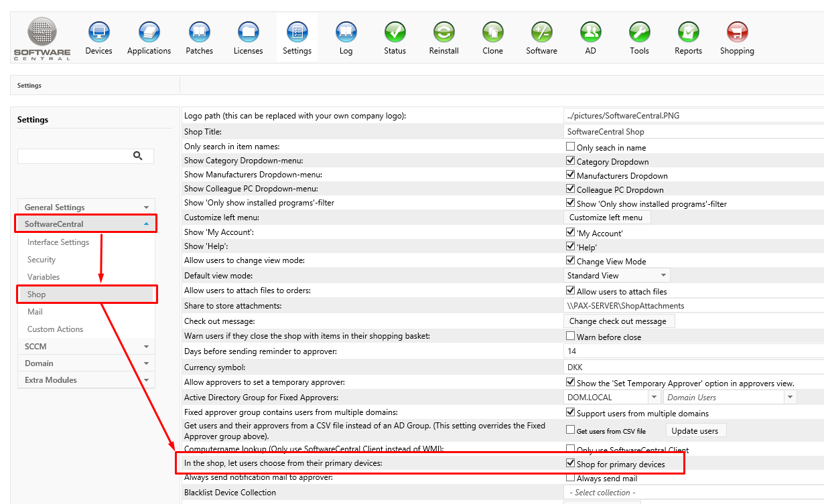
Task: Open the Clone icon
Action: coord(492,32)
